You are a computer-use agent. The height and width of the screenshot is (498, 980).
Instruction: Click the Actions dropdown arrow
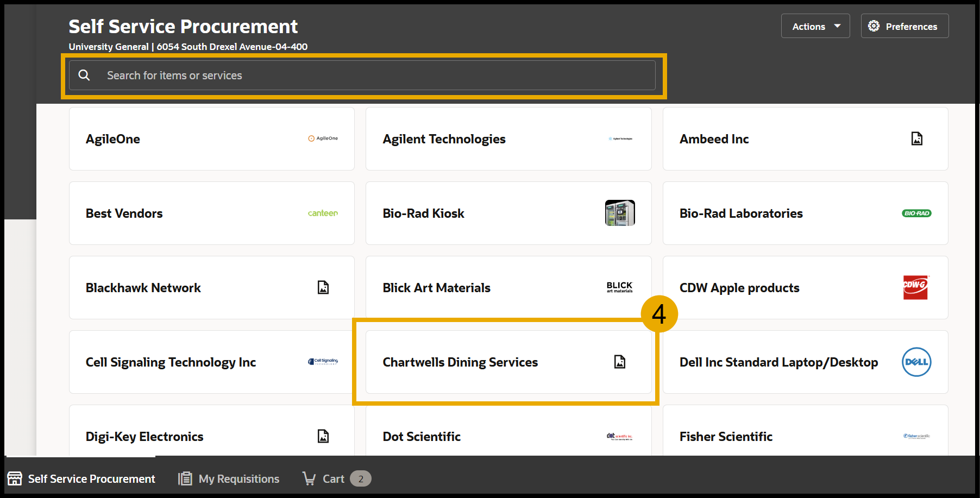[838, 26]
